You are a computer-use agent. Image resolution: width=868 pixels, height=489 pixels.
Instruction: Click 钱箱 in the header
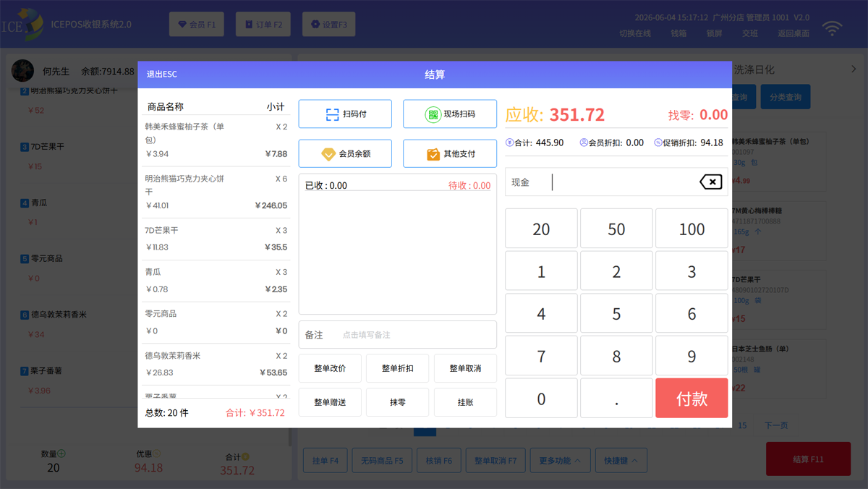[678, 33]
